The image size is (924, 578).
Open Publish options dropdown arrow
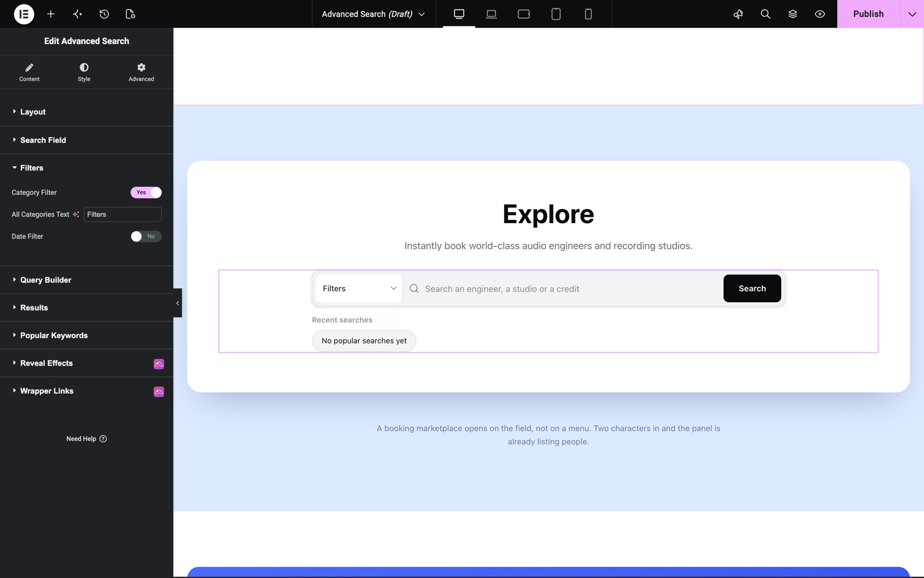[912, 14]
